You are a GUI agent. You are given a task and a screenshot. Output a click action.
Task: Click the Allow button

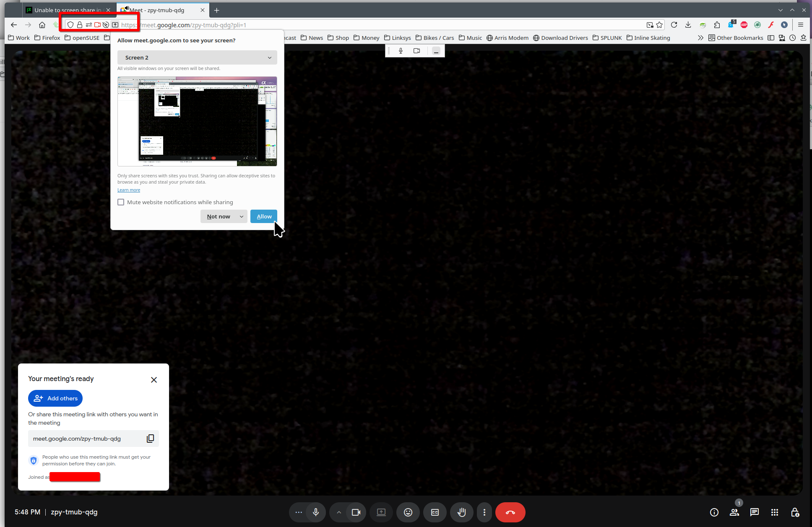click(x=264, y=216)
